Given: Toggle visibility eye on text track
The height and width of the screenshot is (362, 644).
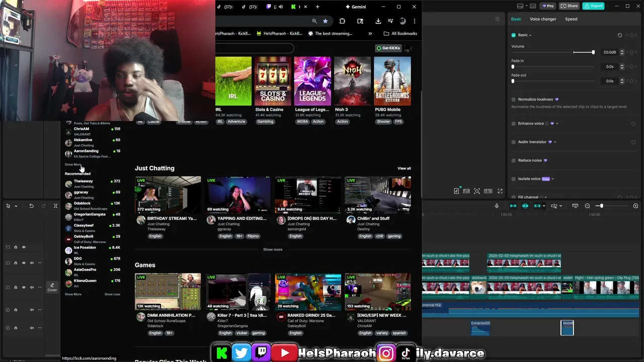Looking at the screenshot, I should [x=24, y=247].
